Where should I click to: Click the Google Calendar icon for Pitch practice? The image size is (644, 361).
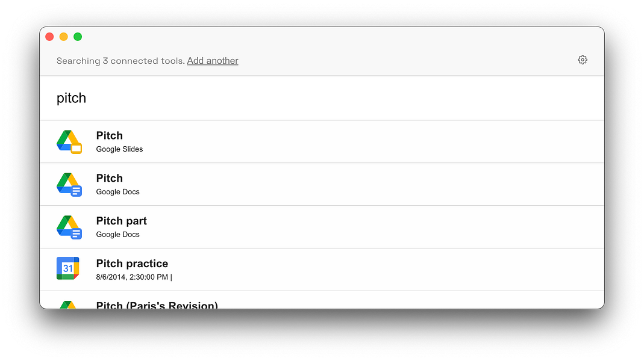[68, 268]
